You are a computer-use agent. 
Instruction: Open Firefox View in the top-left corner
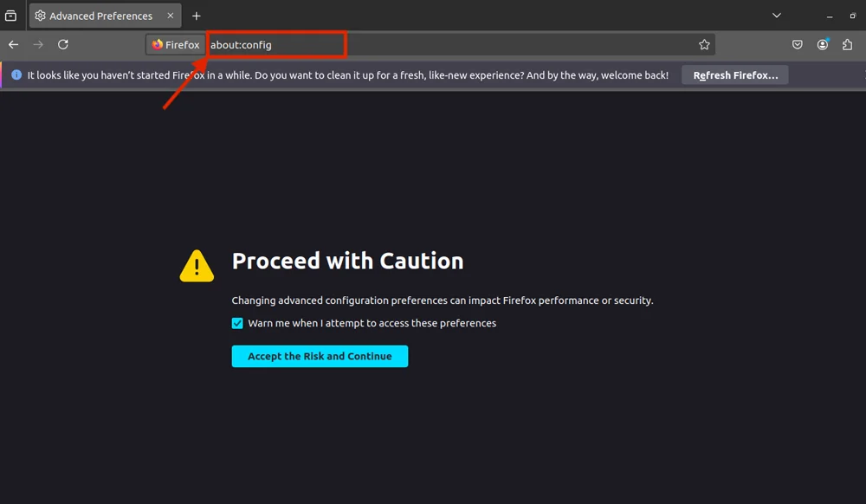(x=10, y=15)
